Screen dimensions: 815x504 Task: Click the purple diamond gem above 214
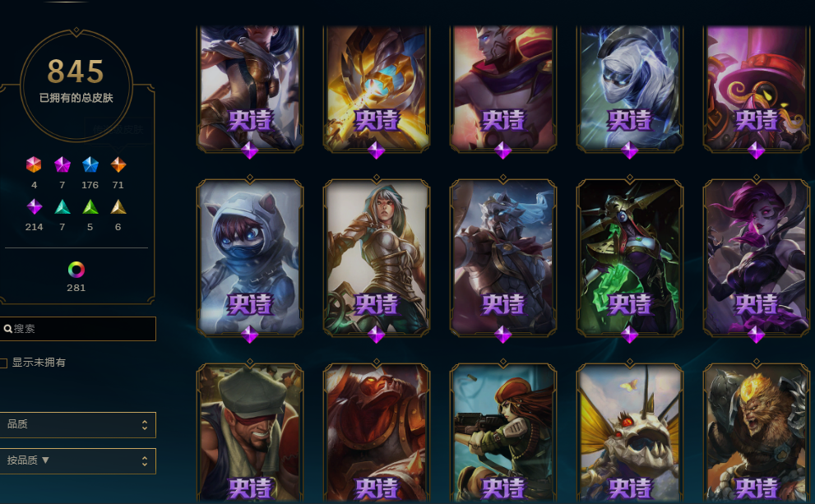[35, 207]
